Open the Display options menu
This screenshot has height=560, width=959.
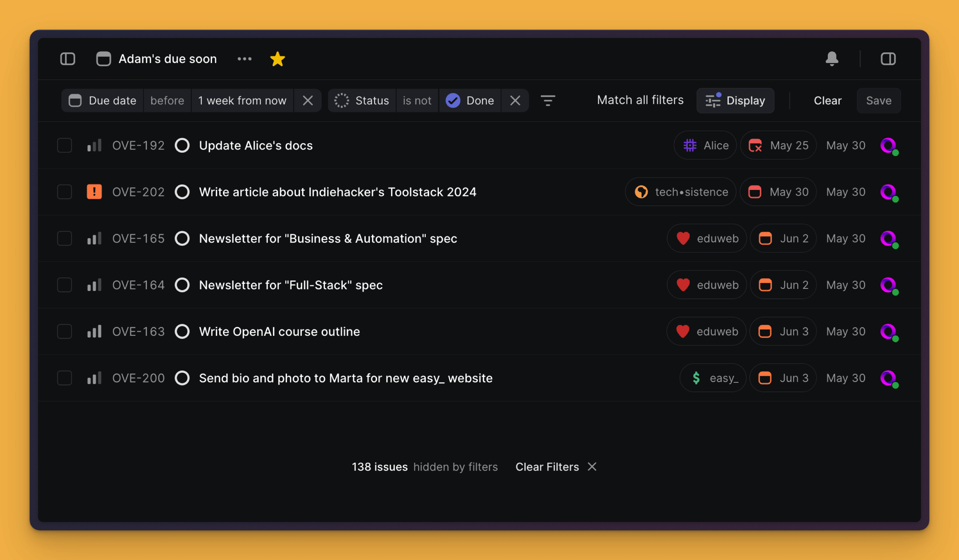pyautogui.click(x=735, y=100)
